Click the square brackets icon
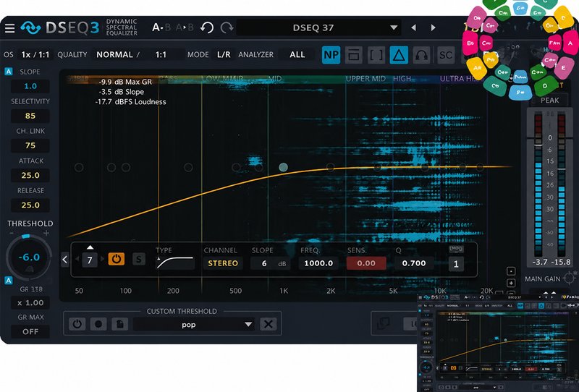The image size is (579, 392). [x=376, y=55]
